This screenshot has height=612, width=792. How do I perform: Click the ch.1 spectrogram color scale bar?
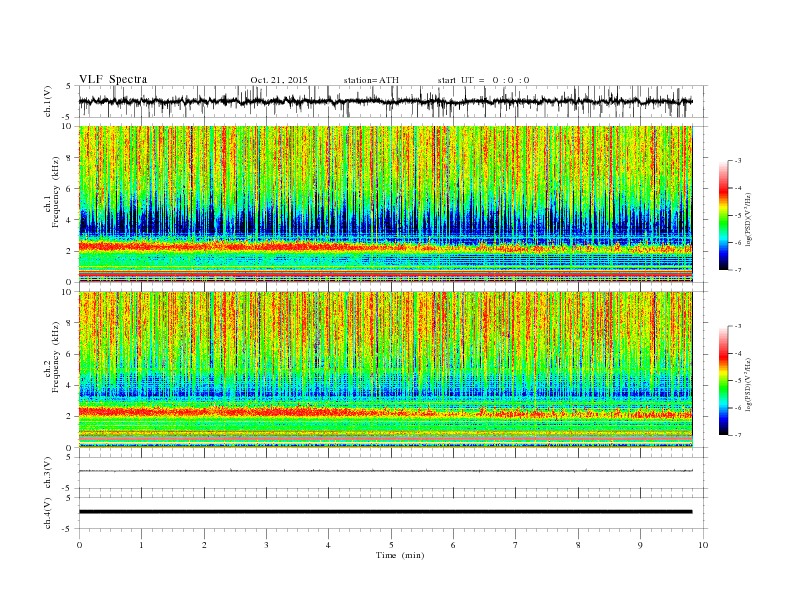(724, 215)
